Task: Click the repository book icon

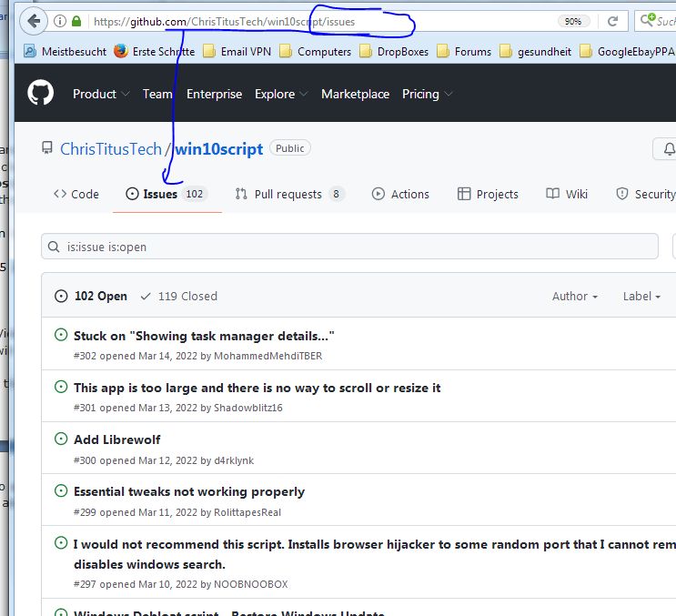Action: (x=47, y=147)
